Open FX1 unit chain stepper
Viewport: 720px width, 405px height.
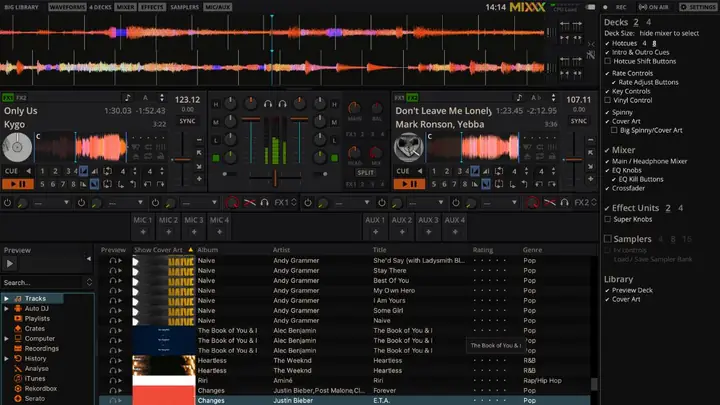[294, 202]
